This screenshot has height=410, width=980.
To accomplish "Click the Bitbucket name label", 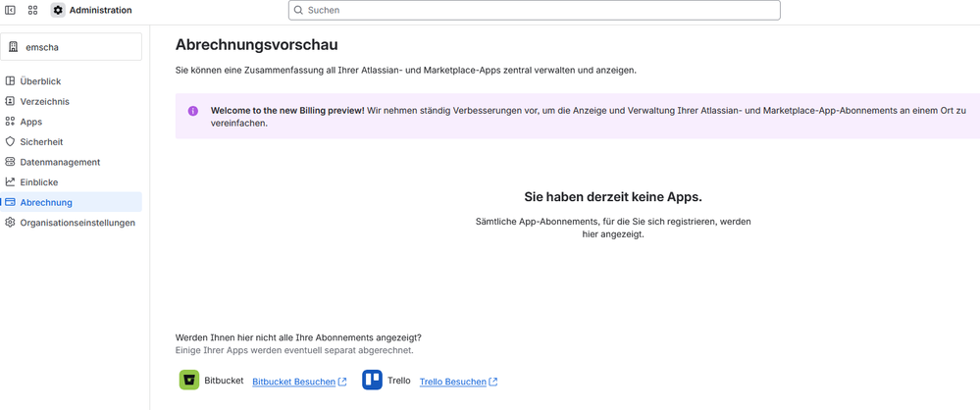I will pyautogui.click(x=224, y=380).
